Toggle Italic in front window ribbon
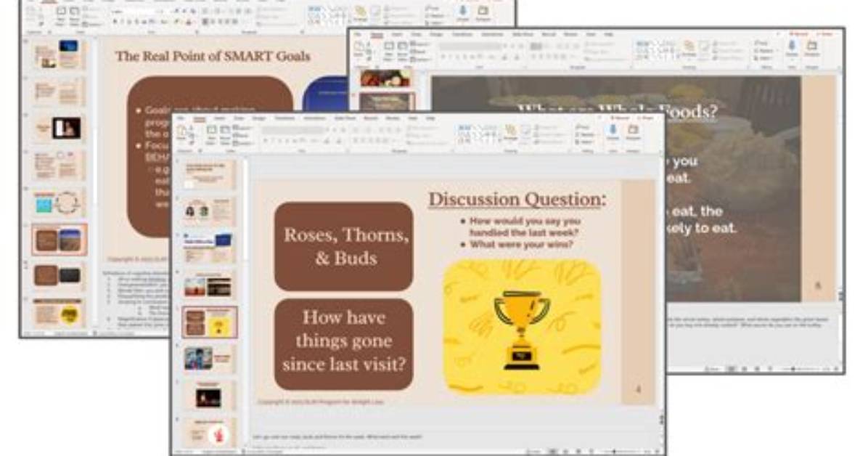 [274, 141]
